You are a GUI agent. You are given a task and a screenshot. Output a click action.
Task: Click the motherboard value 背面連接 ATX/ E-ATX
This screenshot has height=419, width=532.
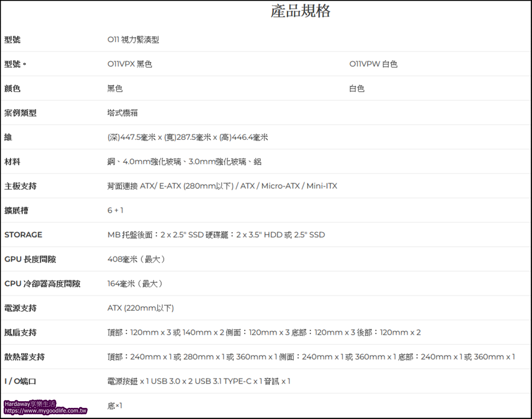222,186
